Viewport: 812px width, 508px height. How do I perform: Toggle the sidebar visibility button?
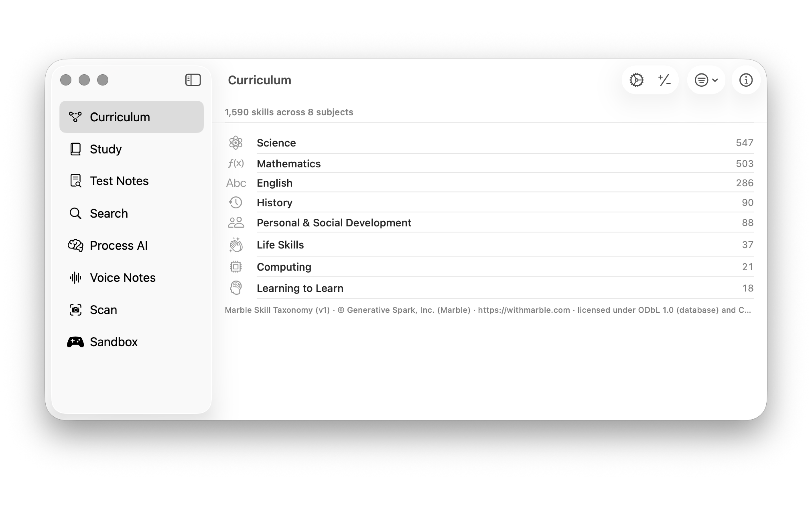[193, 80]
